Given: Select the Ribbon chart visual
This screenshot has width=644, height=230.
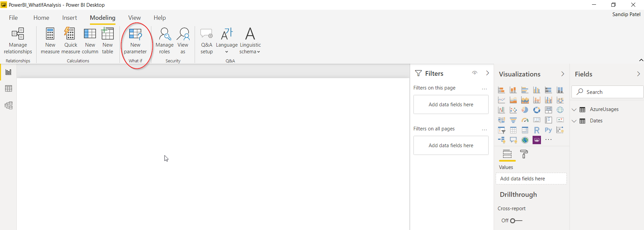Looking at the screenshot, I should pos(560,100).
